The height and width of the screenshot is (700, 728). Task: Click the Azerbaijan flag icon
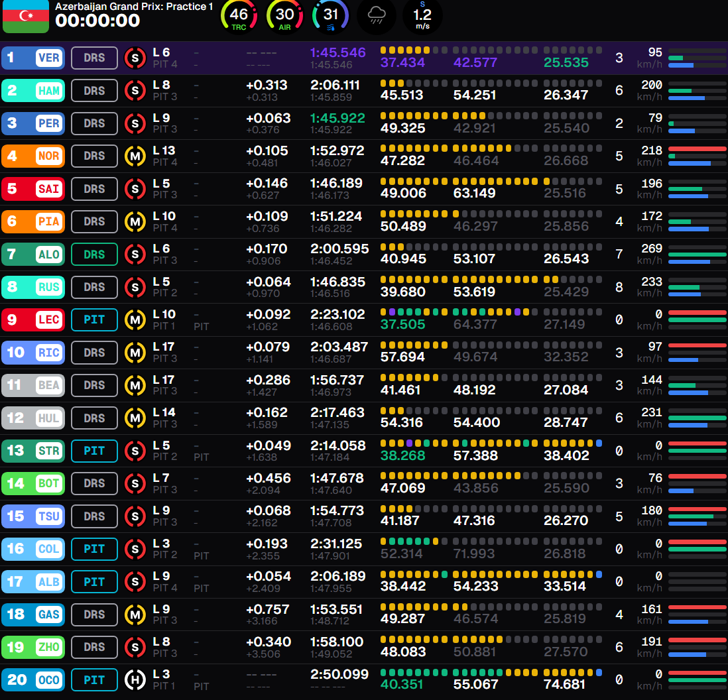(26, 17)
